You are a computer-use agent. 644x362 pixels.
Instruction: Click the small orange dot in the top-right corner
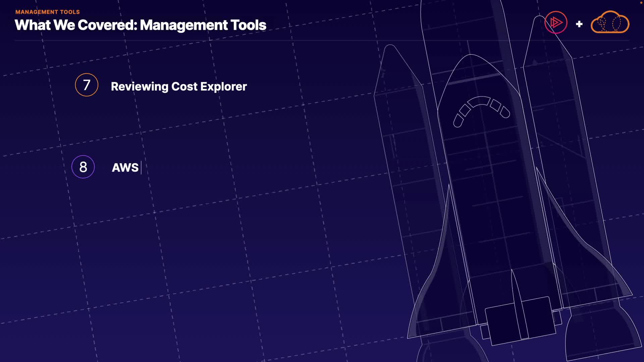pyautogui.click(x=641, y=3)
